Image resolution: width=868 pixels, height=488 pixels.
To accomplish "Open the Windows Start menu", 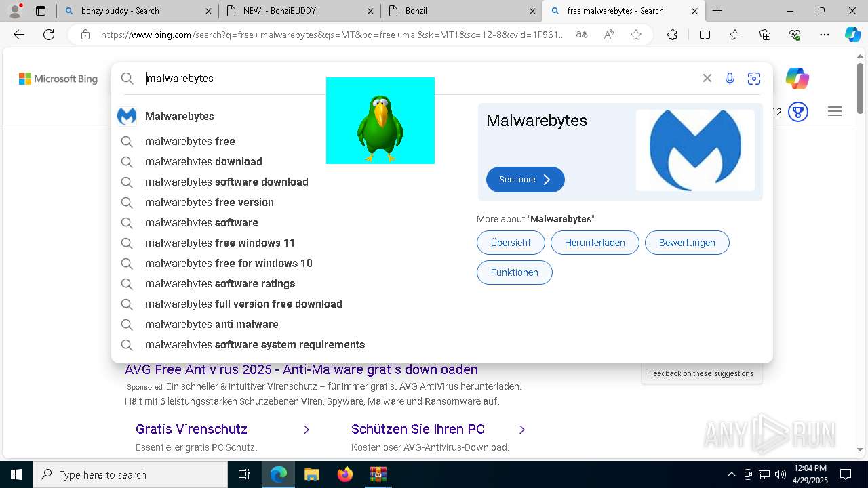I will pyautogui.click(x=16, y=474).
